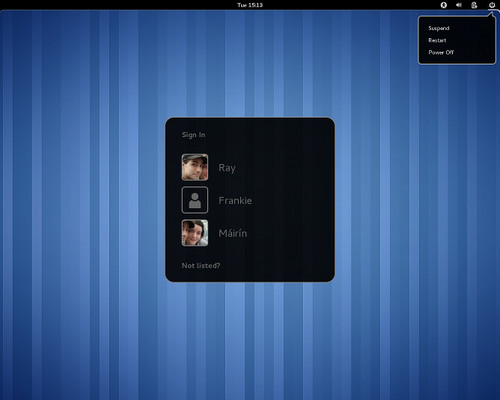500x400 pixels.
Task: Collapse the power menu via power icon
Action: (x=492, y=5)
